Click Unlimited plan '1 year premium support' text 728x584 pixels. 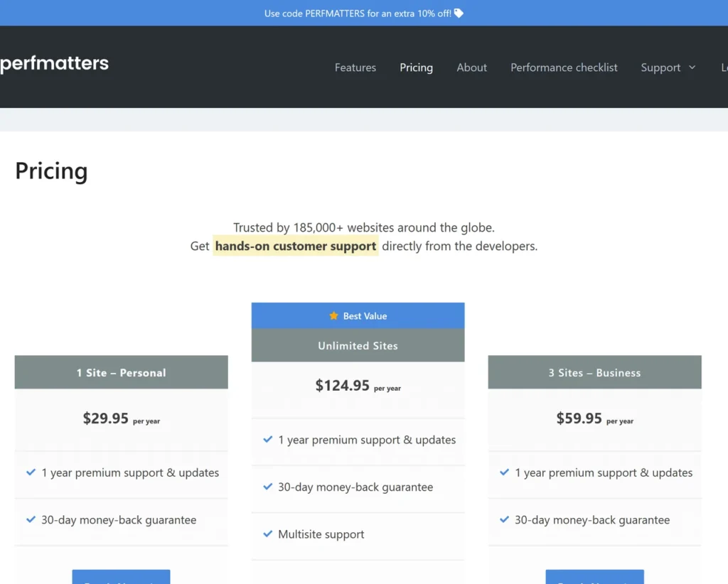367,440
